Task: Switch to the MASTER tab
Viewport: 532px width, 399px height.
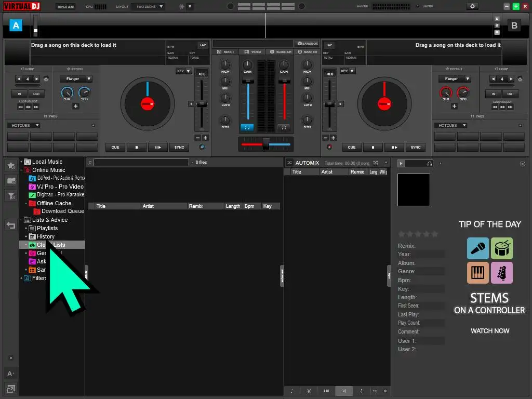Action: click(308, 52)
